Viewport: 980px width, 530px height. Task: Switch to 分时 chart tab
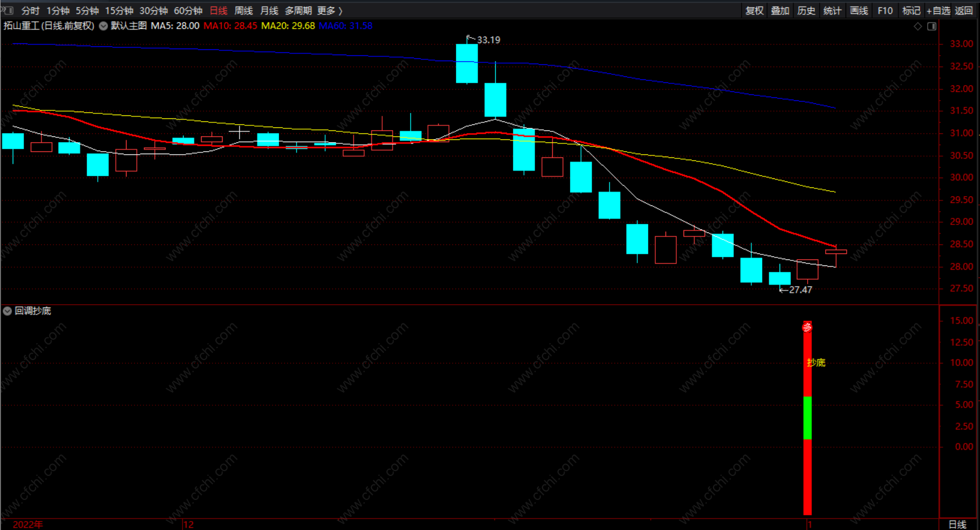click(30, 11)
